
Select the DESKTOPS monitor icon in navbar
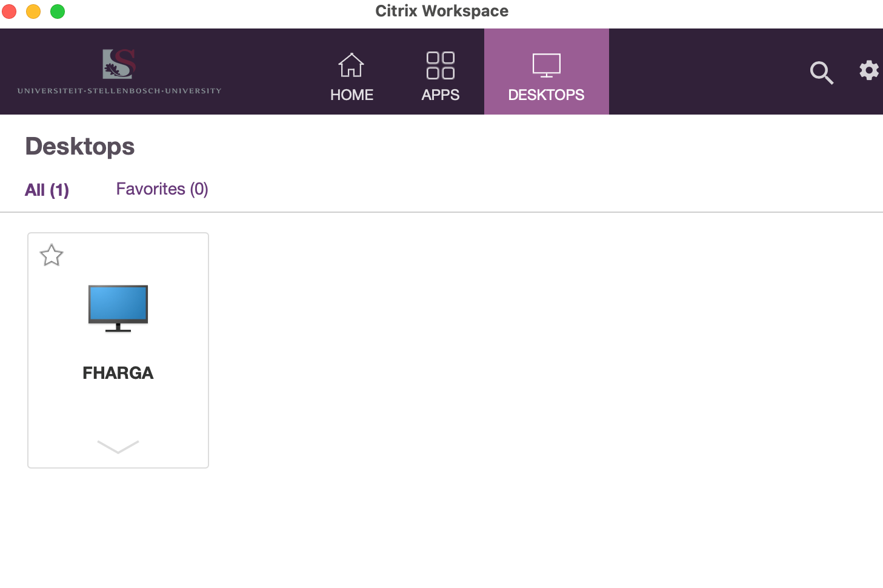point(546,65)
